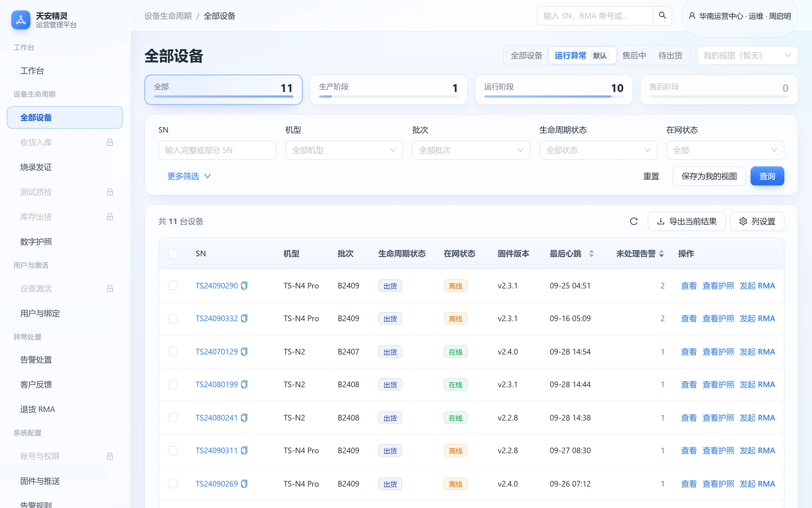Check the row for TS24090290
Image resolution: width=812 pixels, height=508 pixels.
click(x=173, y=285)
